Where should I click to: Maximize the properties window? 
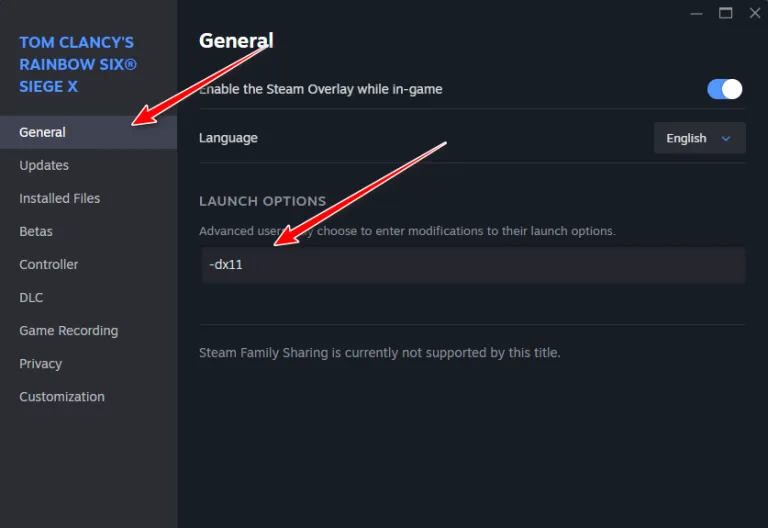(x=725, y=13)
